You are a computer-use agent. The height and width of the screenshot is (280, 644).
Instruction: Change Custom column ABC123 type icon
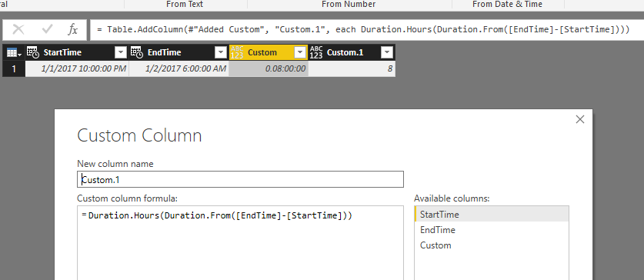(x=237, y=52)
